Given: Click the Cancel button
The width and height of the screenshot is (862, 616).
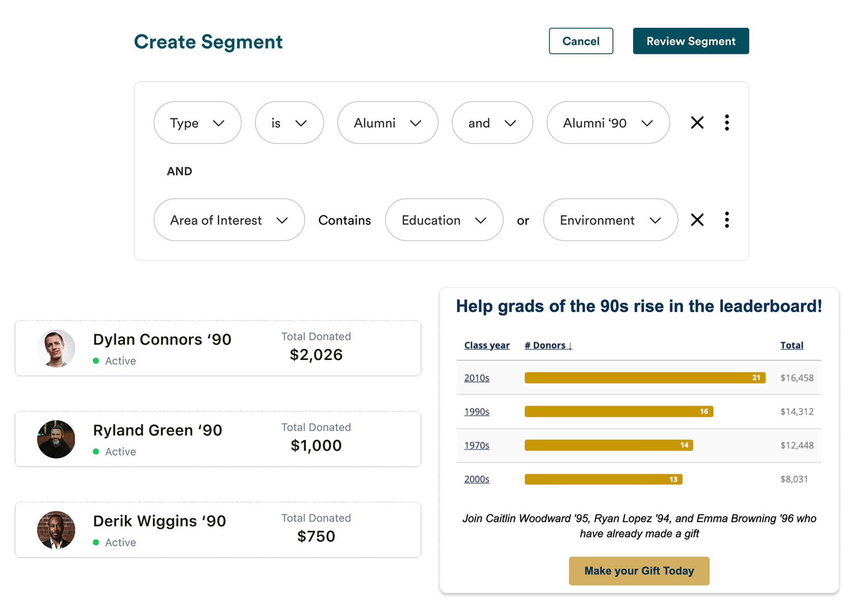Looking at the screenshot, I should coord(581,41).
